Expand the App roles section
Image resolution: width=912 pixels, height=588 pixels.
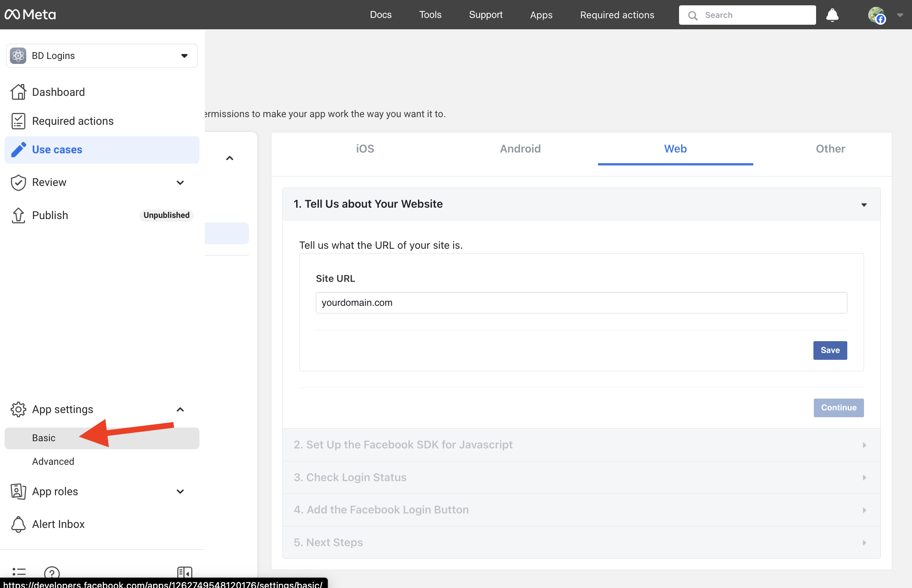point(180,491)
